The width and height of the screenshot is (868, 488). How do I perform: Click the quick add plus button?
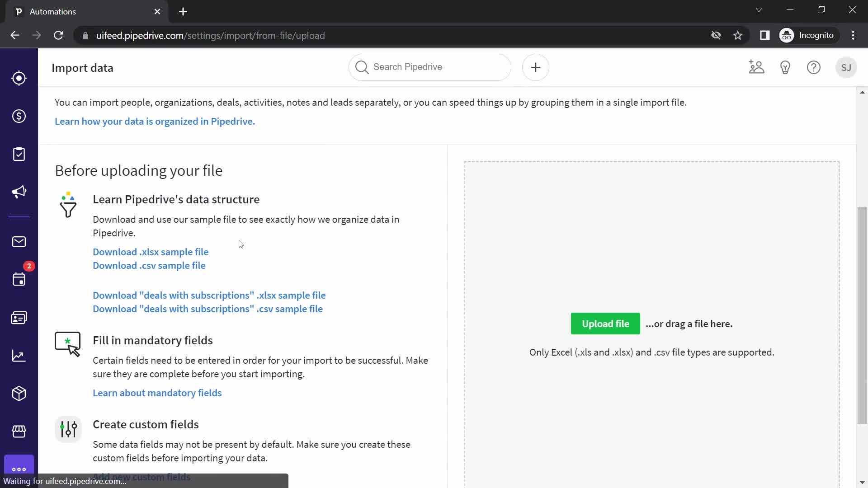536,67
